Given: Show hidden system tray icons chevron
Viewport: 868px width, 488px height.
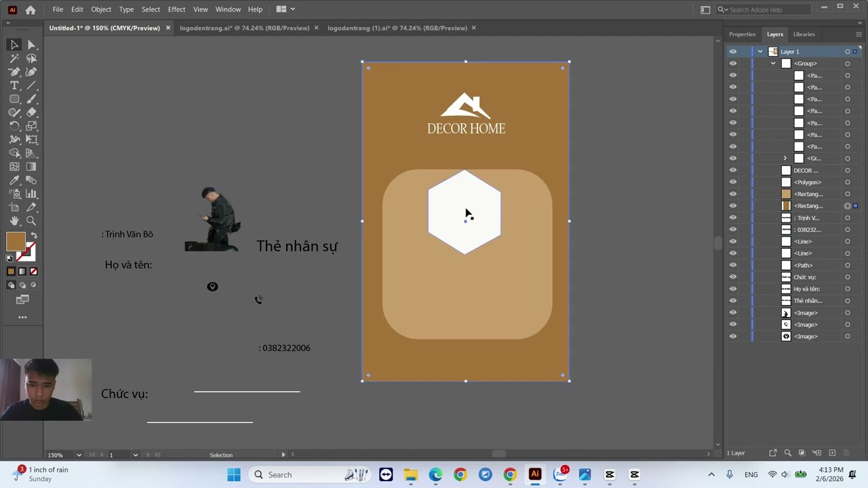Looking at the screenshot, I should point(711,474).
